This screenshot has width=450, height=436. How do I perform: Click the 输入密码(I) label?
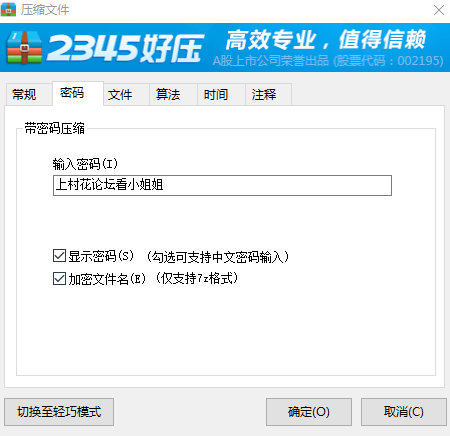85,164
